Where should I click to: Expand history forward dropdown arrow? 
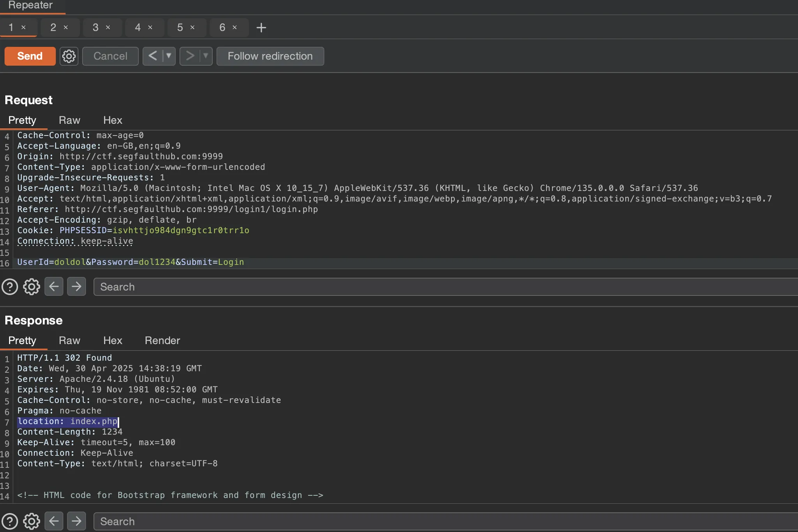pyautogui.click(x=206, y=56)
